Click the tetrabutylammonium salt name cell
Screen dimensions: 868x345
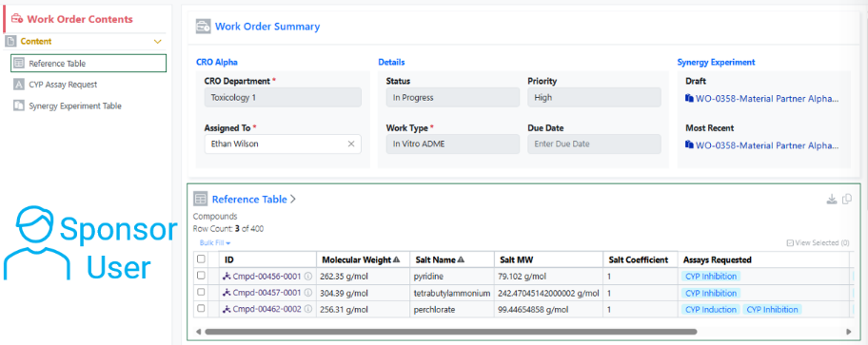pyautogui.click(x=452, y=293)
